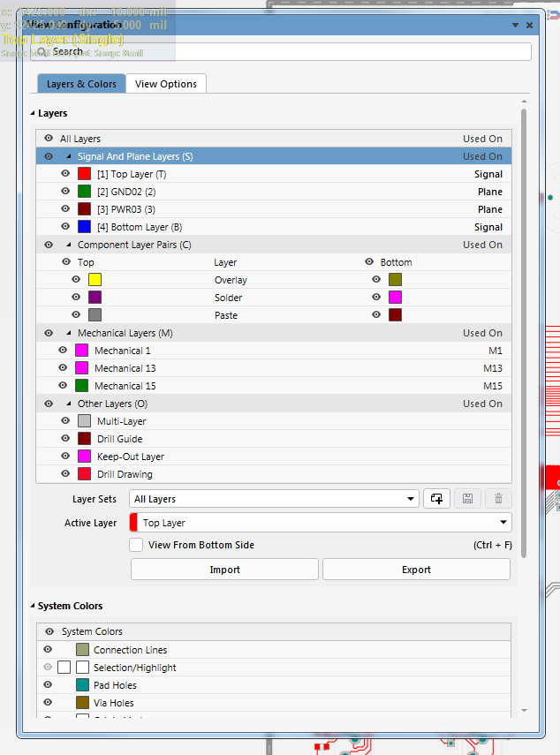Toggle Connection Lines visibility
Viewport: 560px width, 755px height.
(x=48, y=649)
